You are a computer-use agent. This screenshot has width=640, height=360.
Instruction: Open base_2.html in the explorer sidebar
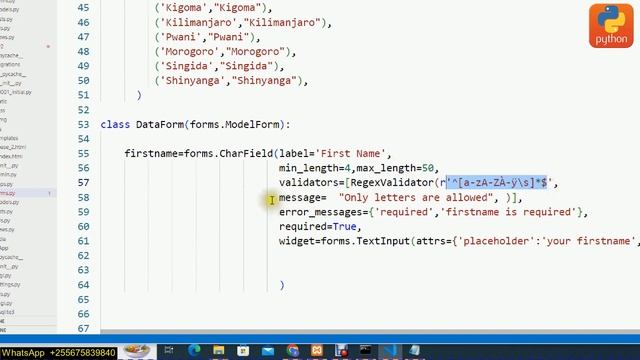13,147
